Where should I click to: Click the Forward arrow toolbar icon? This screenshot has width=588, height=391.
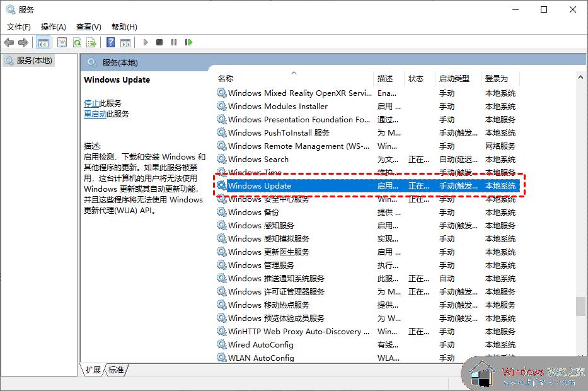click(23, 42)
